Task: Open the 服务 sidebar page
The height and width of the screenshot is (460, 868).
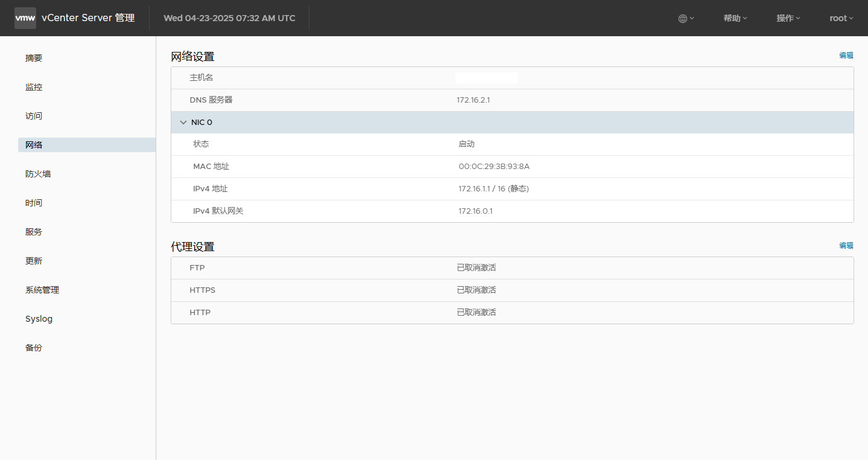Action: (34, 232)
